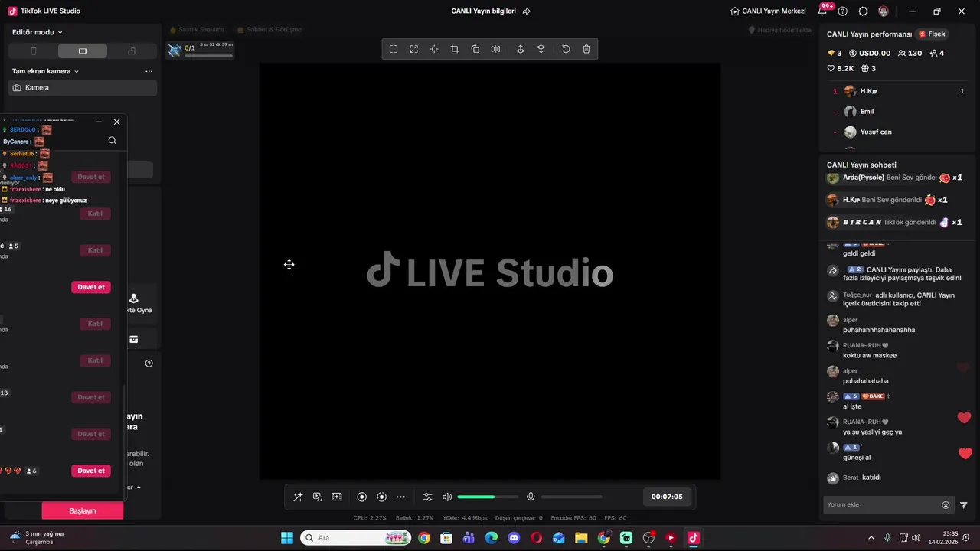This screenshot has width=980, height=551.
Task: Click the share arrow next to CANLI Yayın bilgileri
Action: pos(527,11)
